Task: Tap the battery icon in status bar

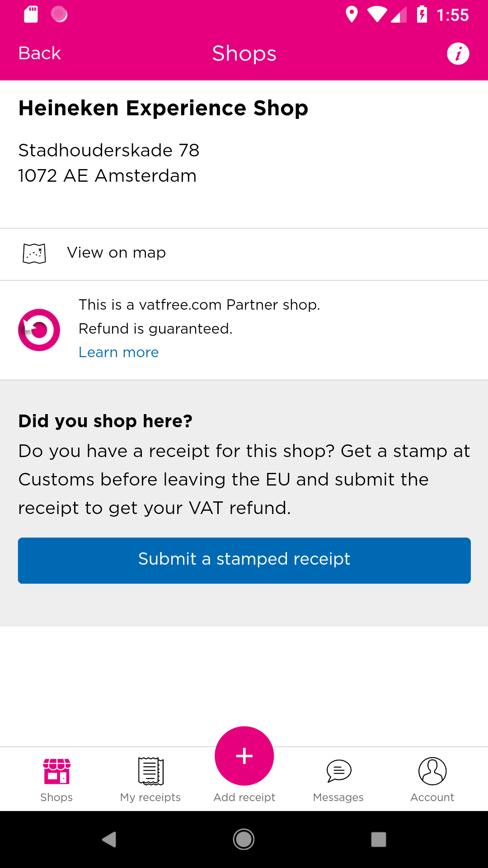Action: click(x=422, y=14)
